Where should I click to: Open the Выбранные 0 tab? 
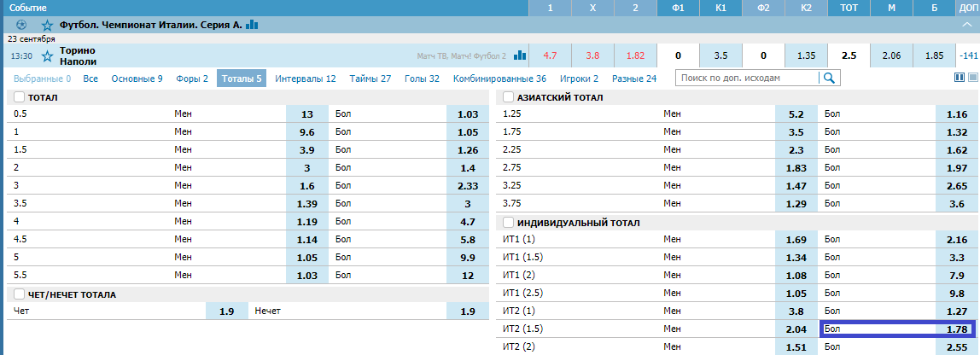43,79
